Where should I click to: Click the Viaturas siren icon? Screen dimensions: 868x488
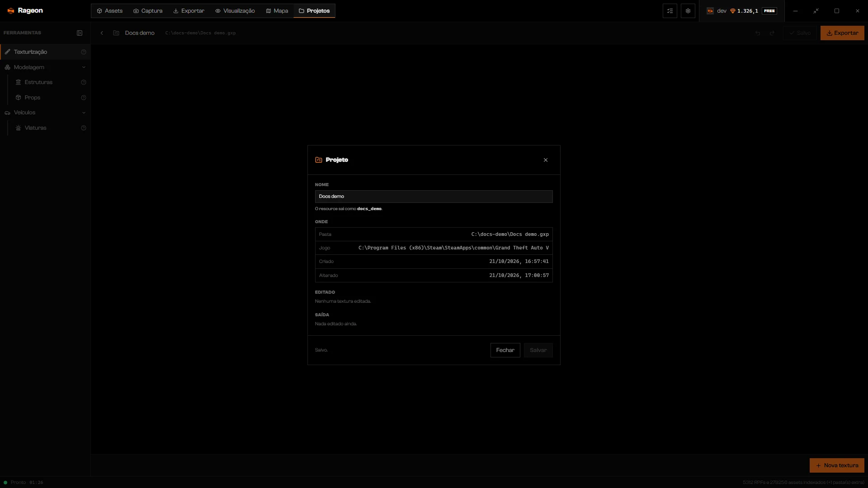point(19,128)
